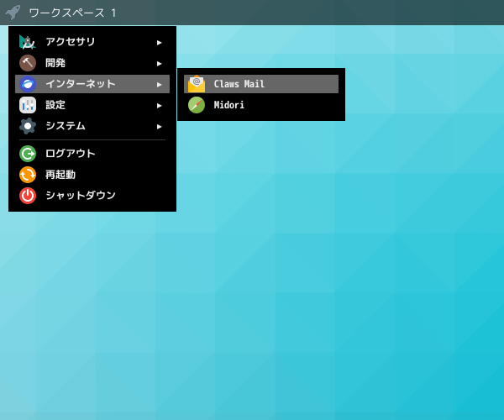Expand the 設定 submenu arrow
This screenshot has height=420, width=504.
pyautogui.click(x=159, y=106)
